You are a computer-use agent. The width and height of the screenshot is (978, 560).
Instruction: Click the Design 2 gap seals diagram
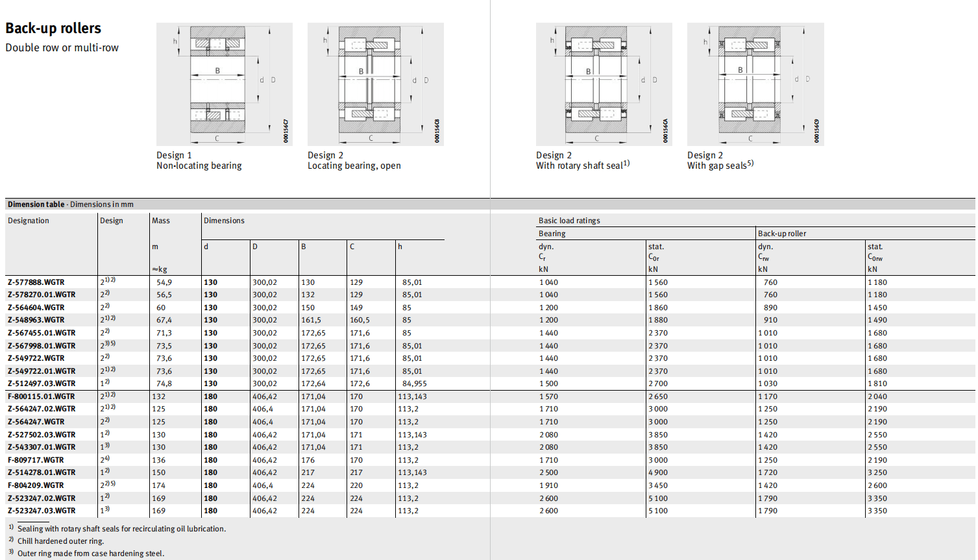(x=755, y=84)
